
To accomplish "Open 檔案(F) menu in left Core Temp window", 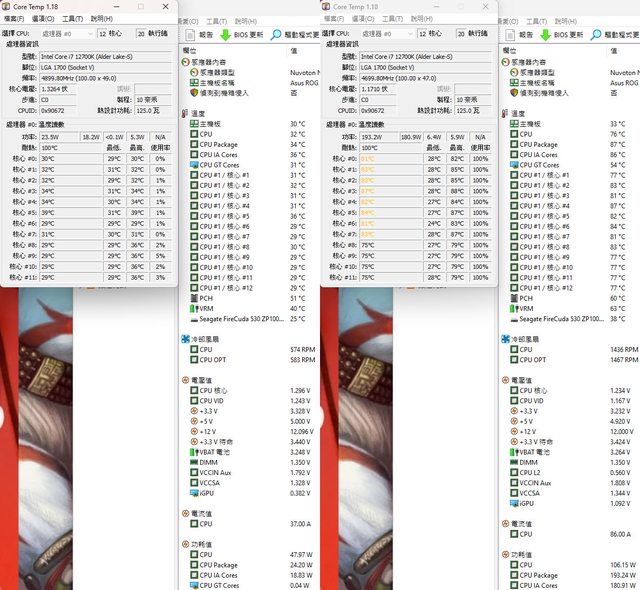I will (x=13, y=18).
